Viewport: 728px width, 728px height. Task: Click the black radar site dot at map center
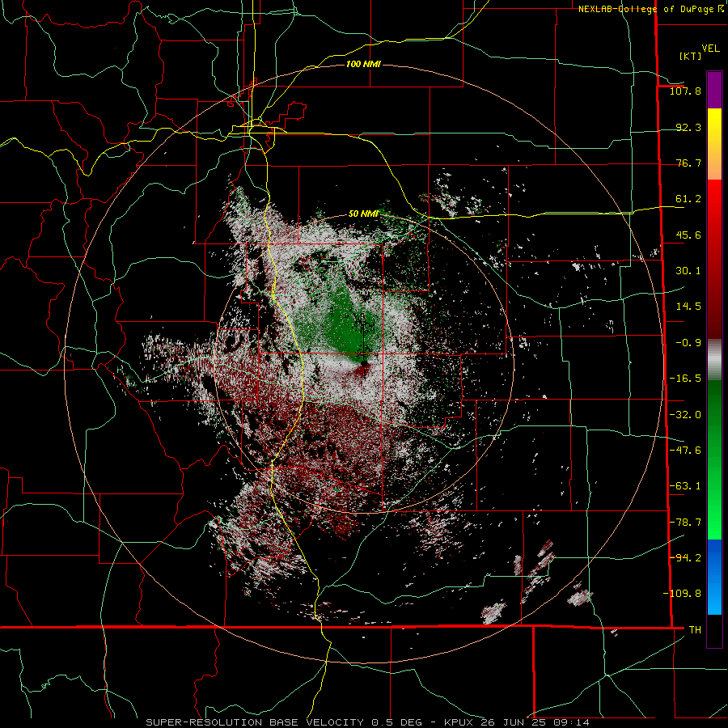[x=364, y=363]
